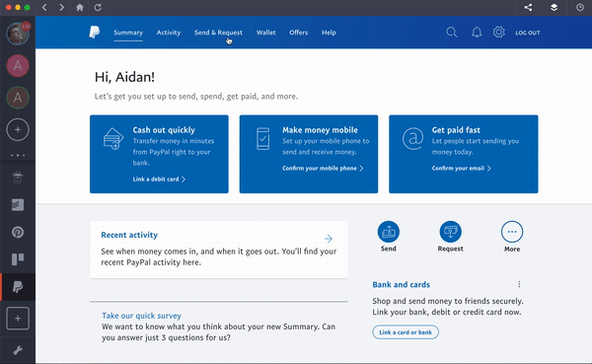Screen dimensions: 592x364
Task: Click Take our quick survey link
Action: point(141,316)
